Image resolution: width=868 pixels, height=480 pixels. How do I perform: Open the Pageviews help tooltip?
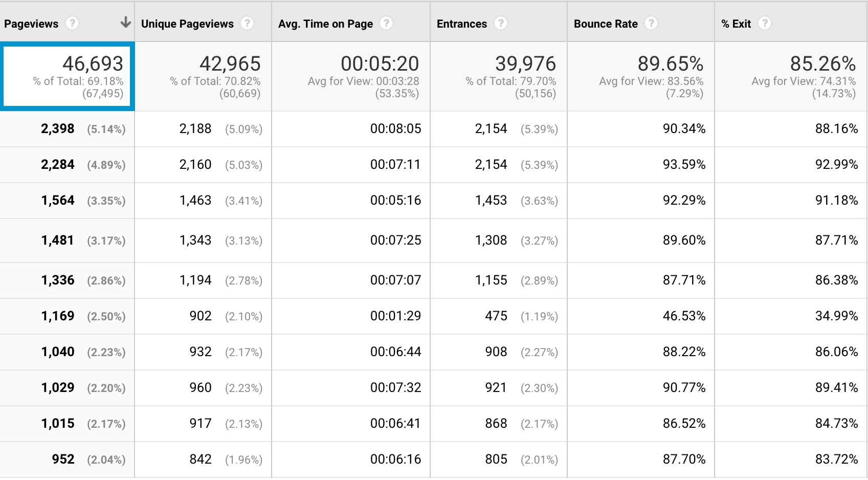coord(73,23)
